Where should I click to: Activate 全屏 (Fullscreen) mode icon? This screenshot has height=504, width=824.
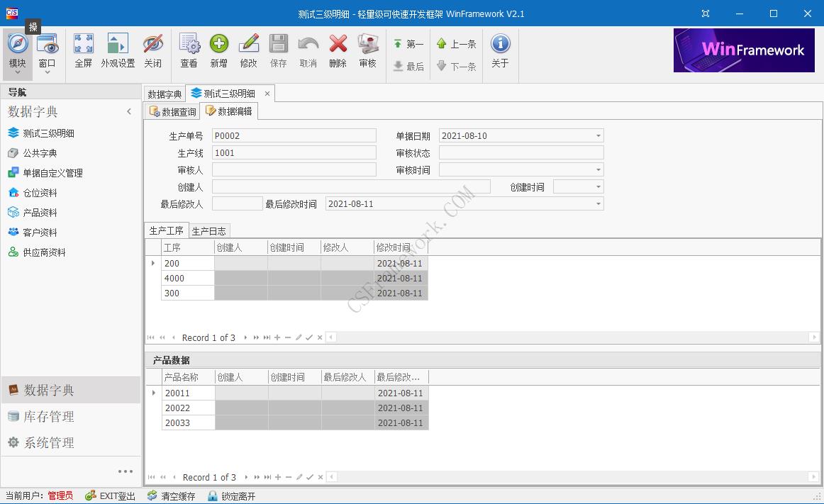pos(83,50)
